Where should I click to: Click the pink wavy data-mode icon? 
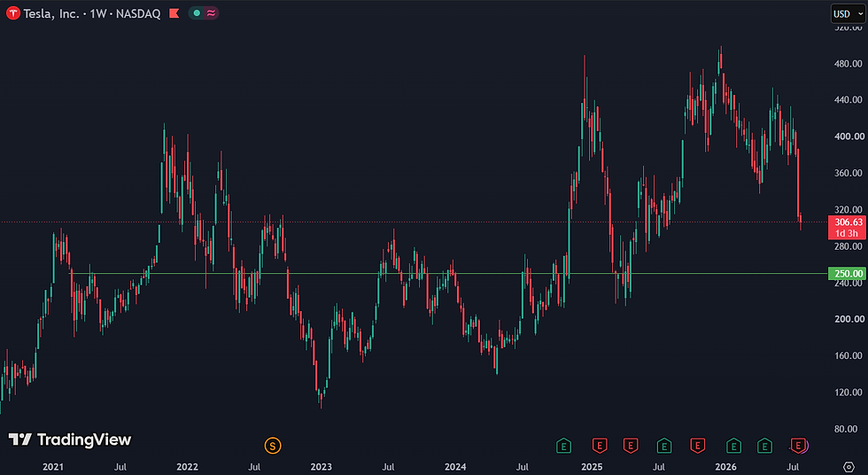[x=211, y=13]
